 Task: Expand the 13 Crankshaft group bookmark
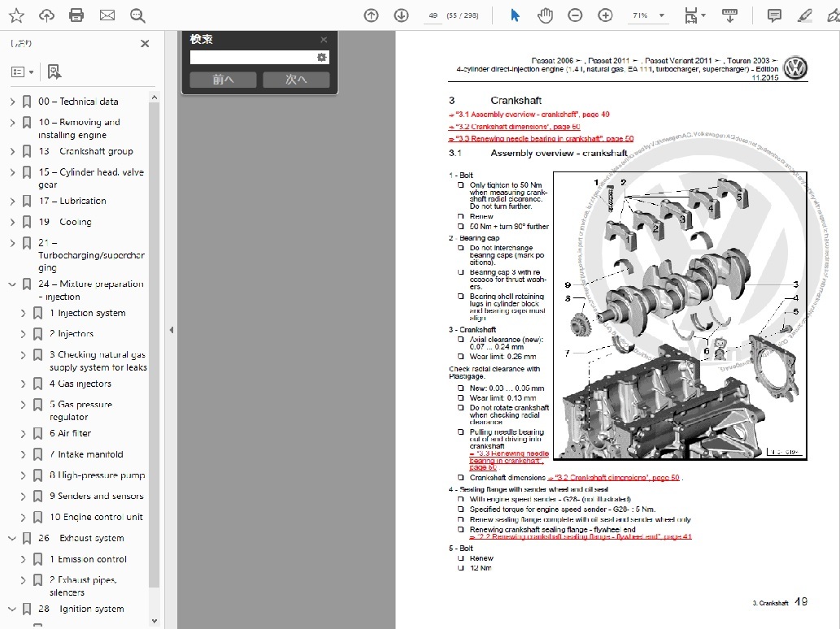point(12,151)
